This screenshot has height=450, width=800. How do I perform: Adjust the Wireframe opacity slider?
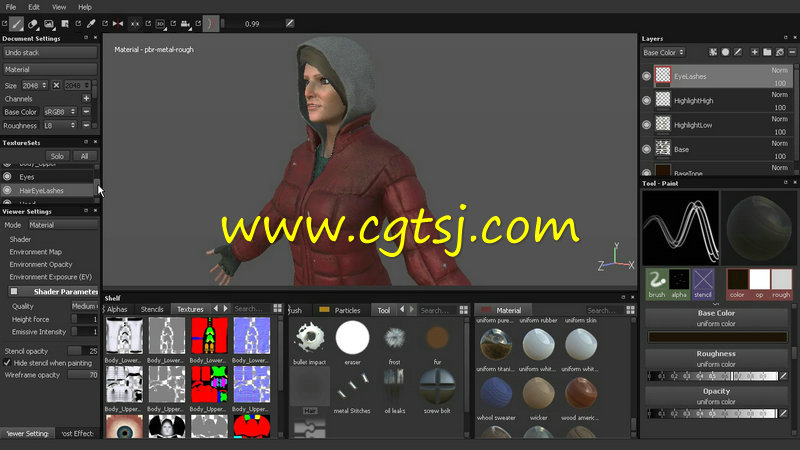pyautogui.click(x=83, y=374)
